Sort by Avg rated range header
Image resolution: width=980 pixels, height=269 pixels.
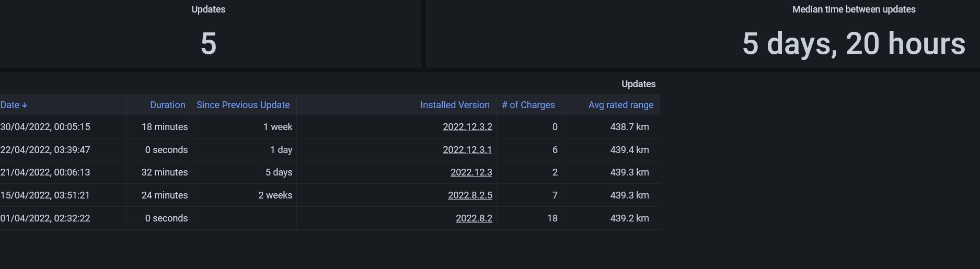click(620, 105)
